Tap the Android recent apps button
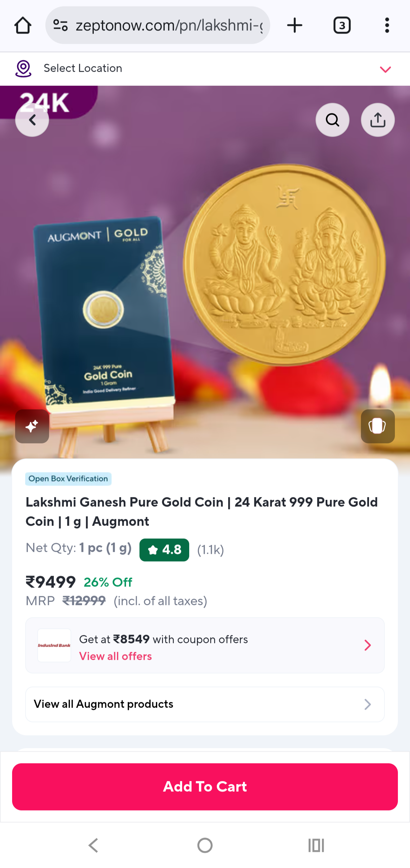Screen dimensions: 410x868 316,845
